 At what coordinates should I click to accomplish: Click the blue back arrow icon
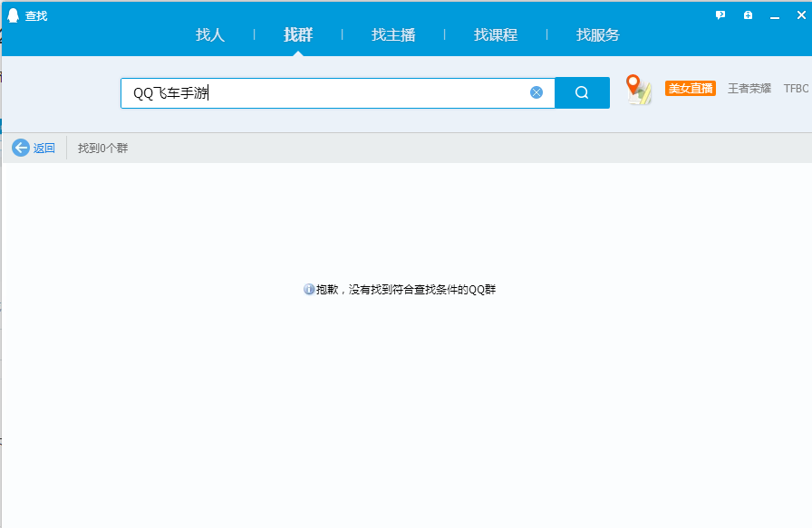coord(21,148)
